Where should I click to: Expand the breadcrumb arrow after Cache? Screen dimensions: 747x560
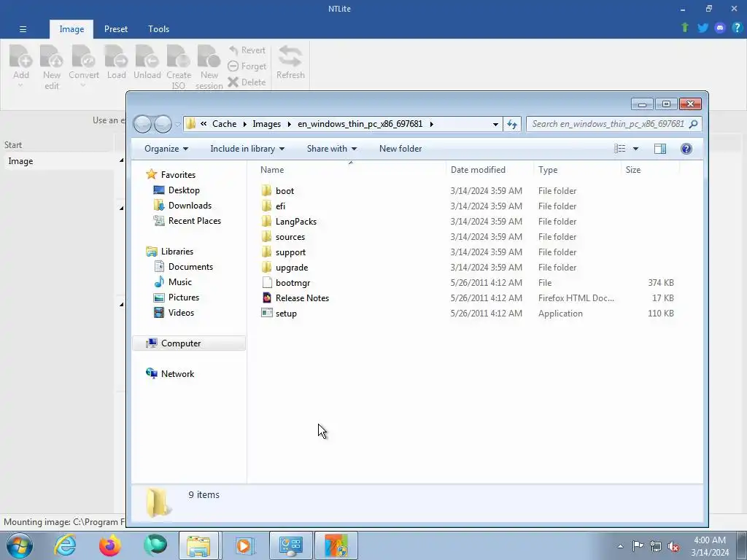click(x=244, y=124)
